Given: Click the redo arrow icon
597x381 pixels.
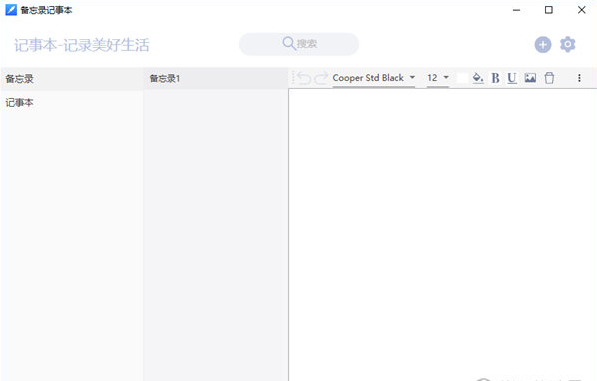Looking at the screenshot, I should pyautogui.click(x=321, y=78).
